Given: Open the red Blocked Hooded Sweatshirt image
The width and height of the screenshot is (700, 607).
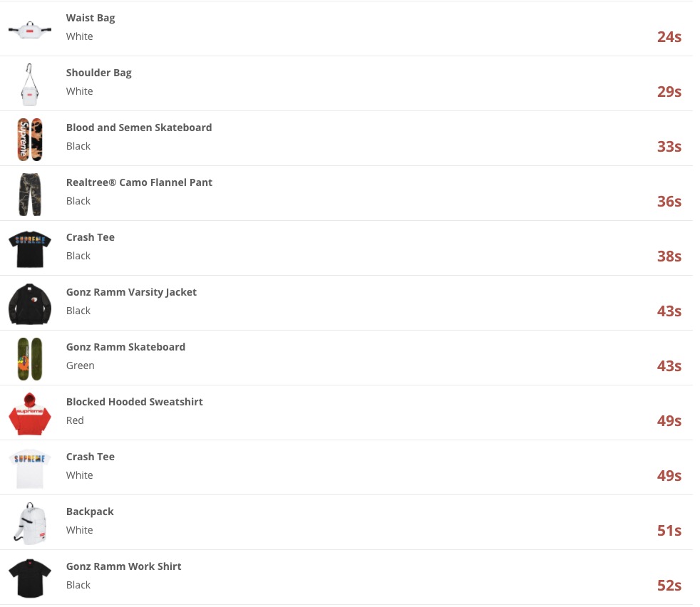Looking at the screenshot, I should coord(30,414).
